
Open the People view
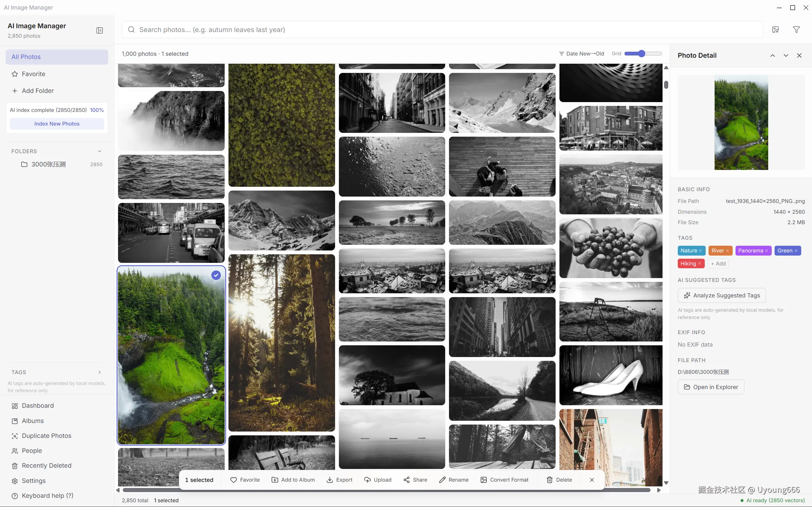[x=57, y=451]
